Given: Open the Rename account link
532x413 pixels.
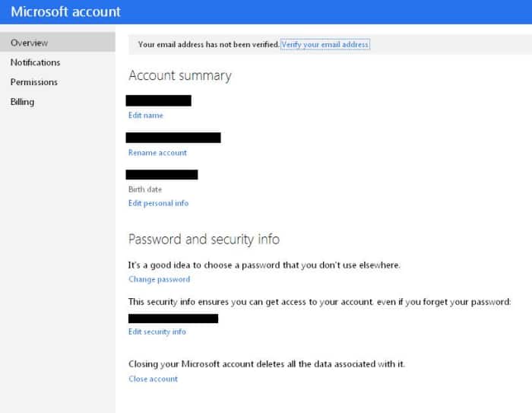Looking at the screenshot, I should [157, 153].
